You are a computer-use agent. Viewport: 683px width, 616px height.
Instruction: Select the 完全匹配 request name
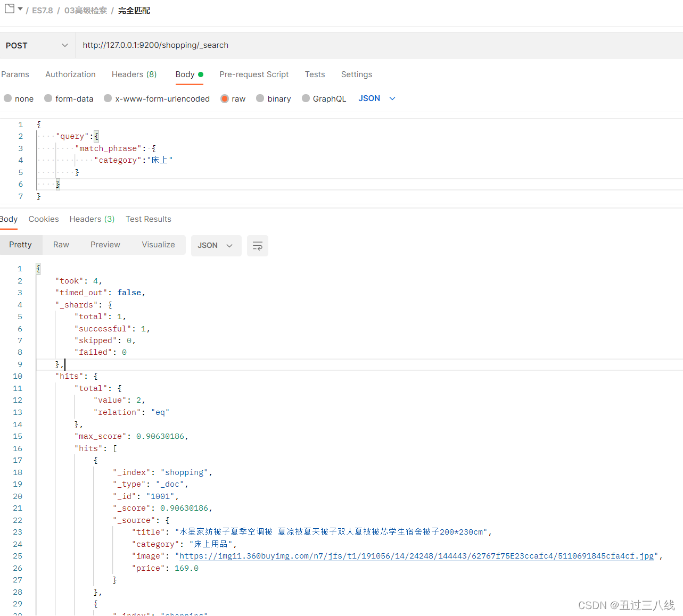tap(134, 11)
